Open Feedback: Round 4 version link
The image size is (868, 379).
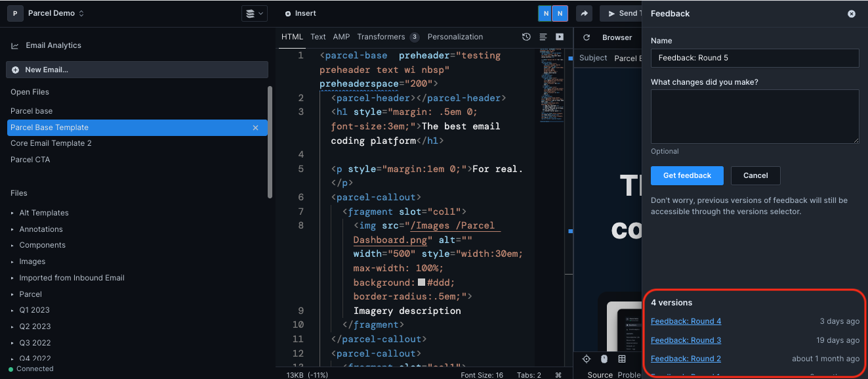[x=686, y=321]
